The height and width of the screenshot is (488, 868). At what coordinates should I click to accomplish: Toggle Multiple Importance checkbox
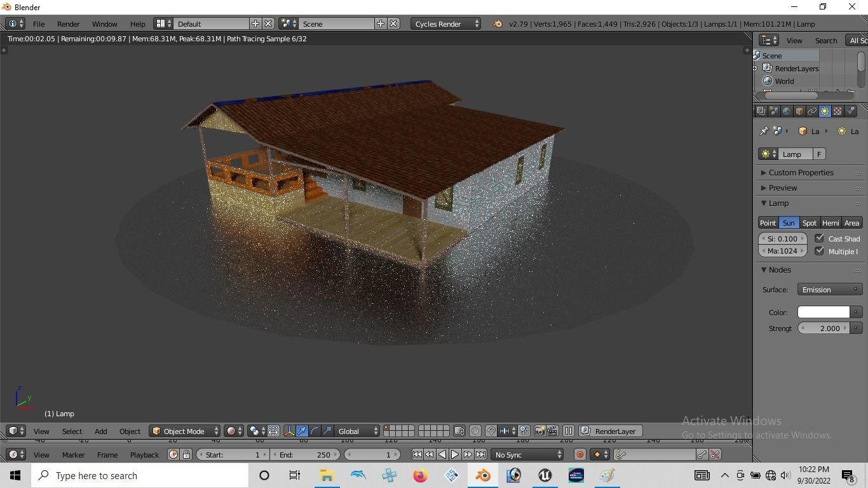[x=820, y=251]
